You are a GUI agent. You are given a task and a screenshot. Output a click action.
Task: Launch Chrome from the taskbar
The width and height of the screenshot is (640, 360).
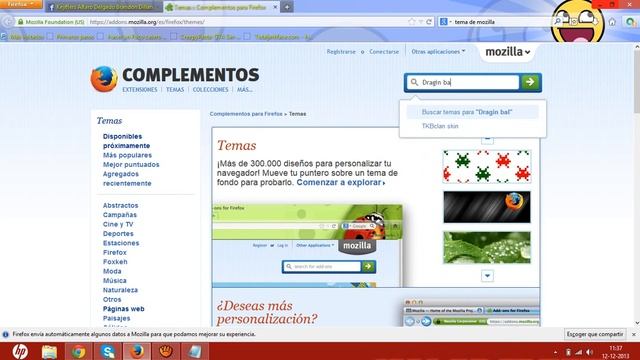coord(78,351)
